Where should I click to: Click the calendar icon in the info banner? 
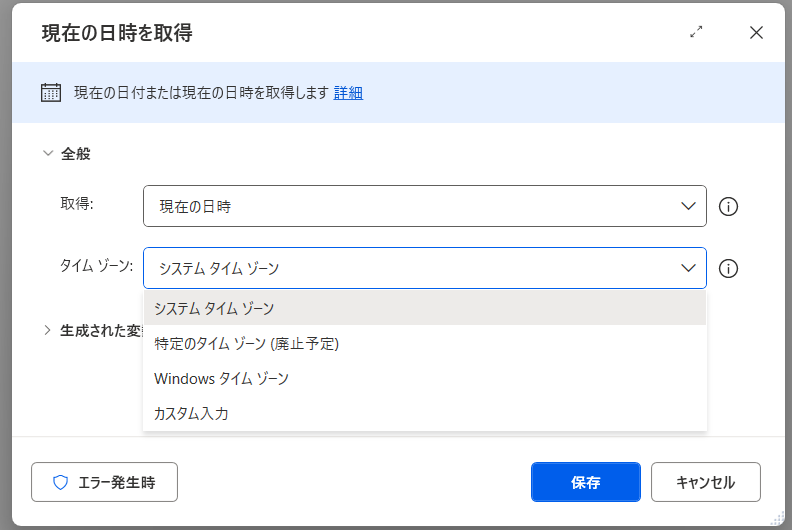[51, 92]
